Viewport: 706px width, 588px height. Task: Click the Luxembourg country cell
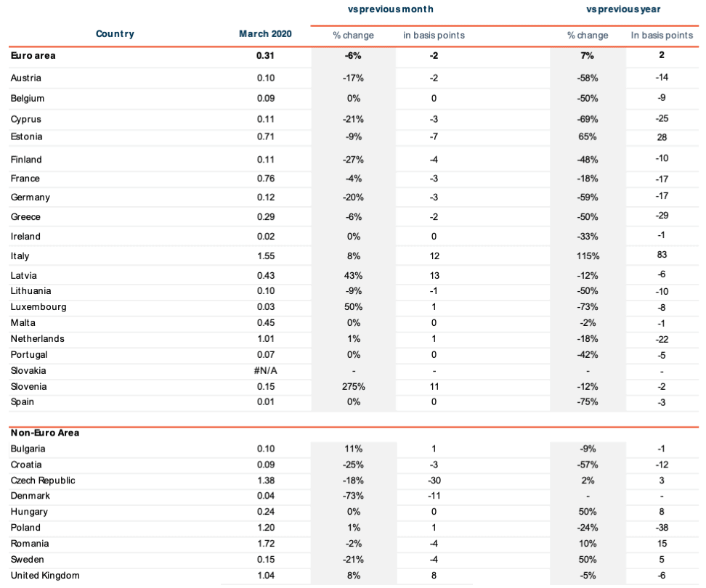(x=38, y=307)
